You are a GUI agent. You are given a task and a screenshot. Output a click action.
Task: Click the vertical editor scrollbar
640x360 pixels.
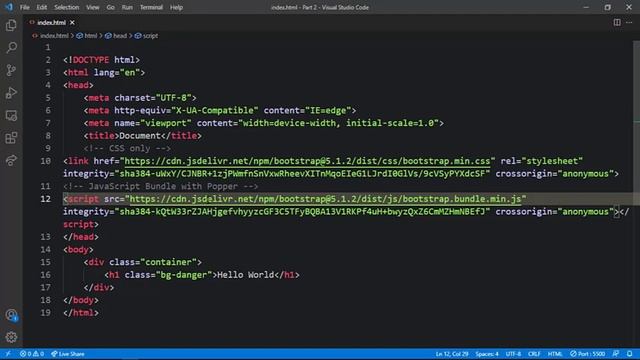(x=636, y=194)
